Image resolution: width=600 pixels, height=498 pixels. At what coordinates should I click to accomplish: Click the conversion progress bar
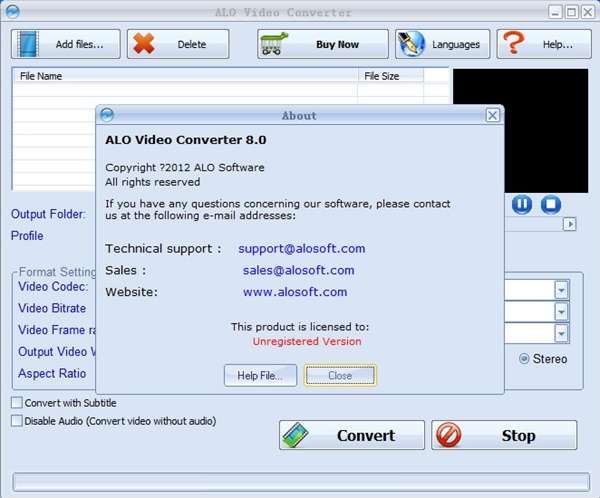301,482
